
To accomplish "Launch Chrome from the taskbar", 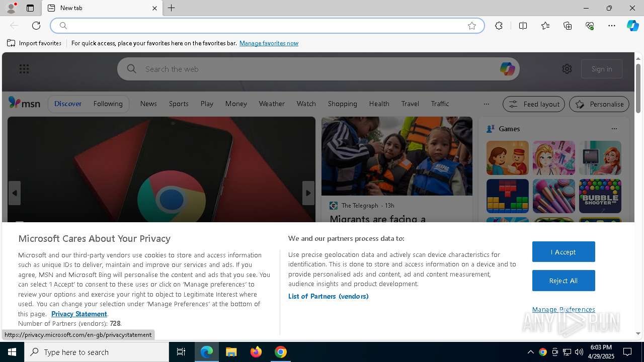I will pyautogui.click(x=281, y=352).
